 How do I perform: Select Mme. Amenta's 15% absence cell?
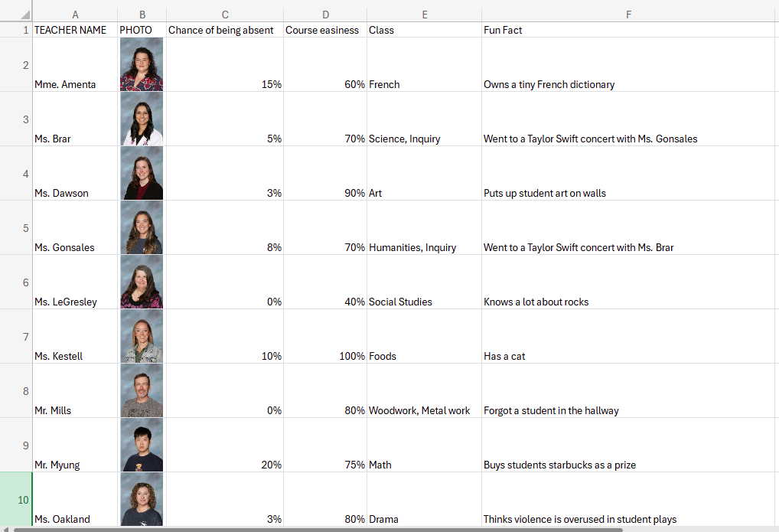[x=225, y=64]
